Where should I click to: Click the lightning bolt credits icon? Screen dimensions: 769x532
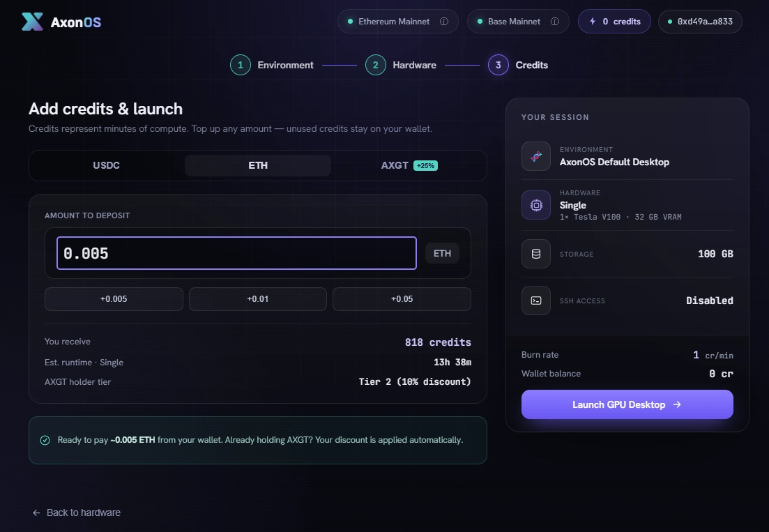point(593,22)
